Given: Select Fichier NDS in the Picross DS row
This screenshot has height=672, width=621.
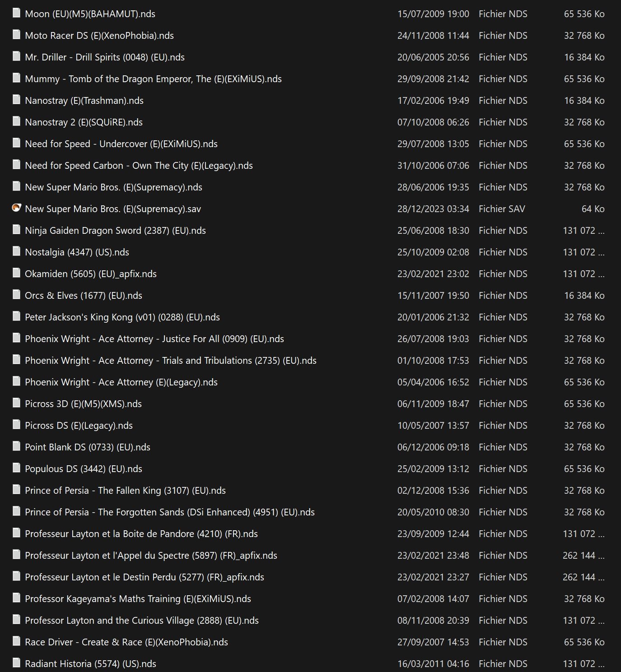Looking at the screenshot, I should 503,426.
